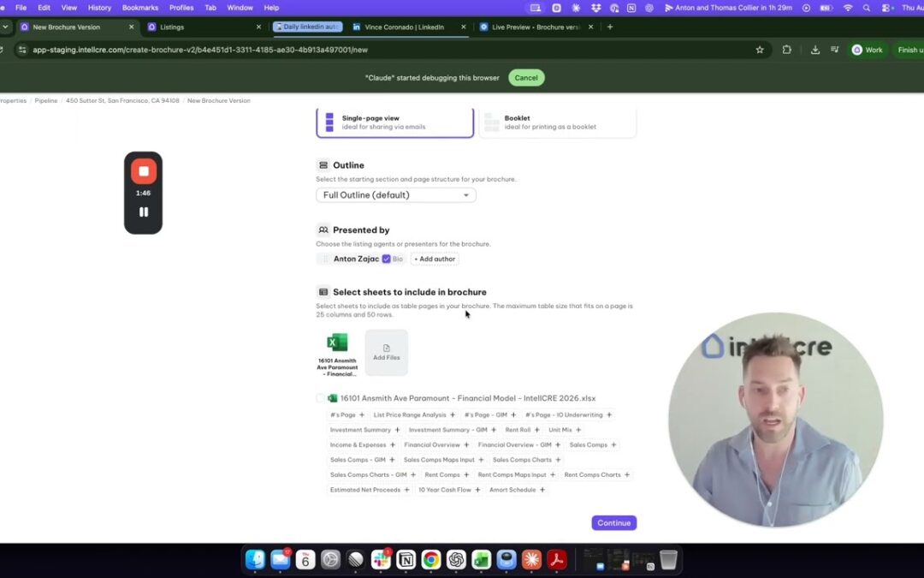Screen dimensions: 924x578
Task: Add the Rent Comps sheet
Action: pyautogui.click(x=466, y=474)
